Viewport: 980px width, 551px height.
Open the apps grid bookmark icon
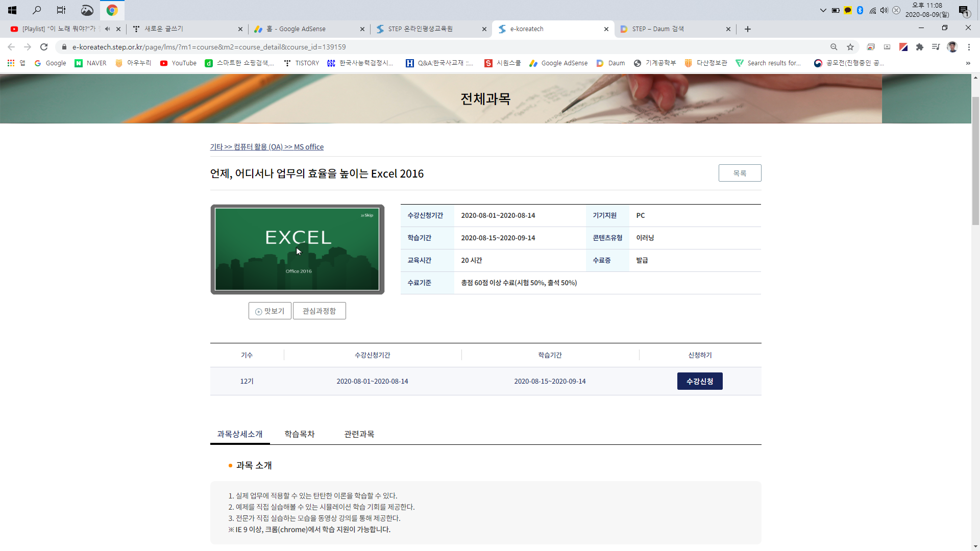tap(11, 63)
